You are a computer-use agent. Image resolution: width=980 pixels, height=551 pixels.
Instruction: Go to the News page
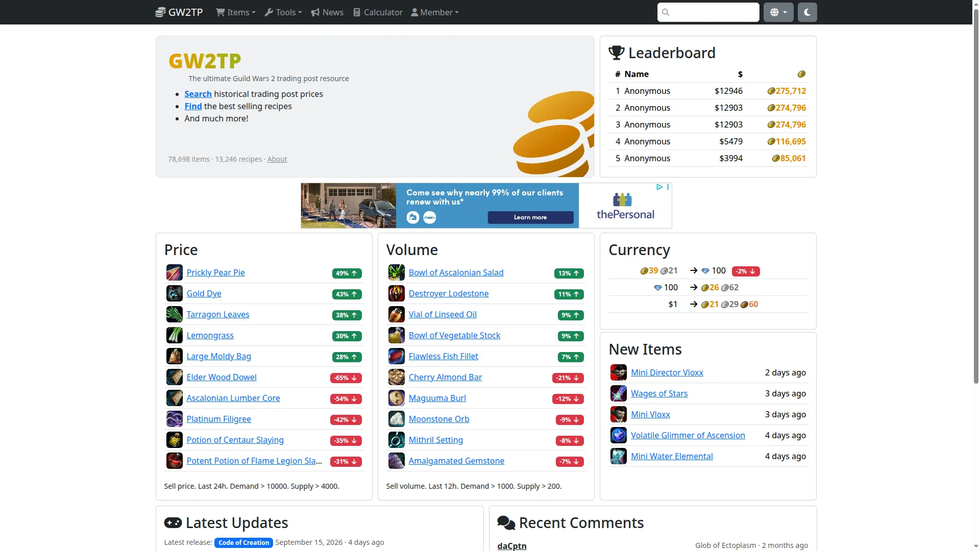327,12
